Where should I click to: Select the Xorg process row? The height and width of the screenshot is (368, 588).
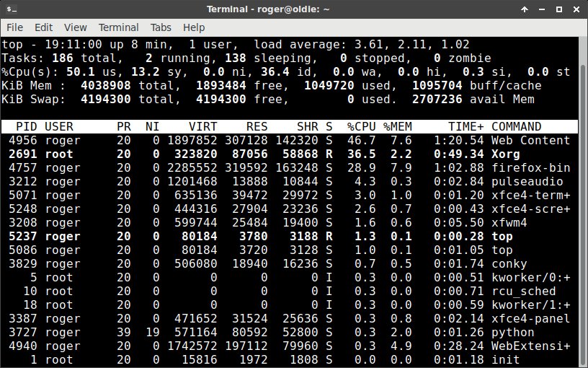pos(290,154)
